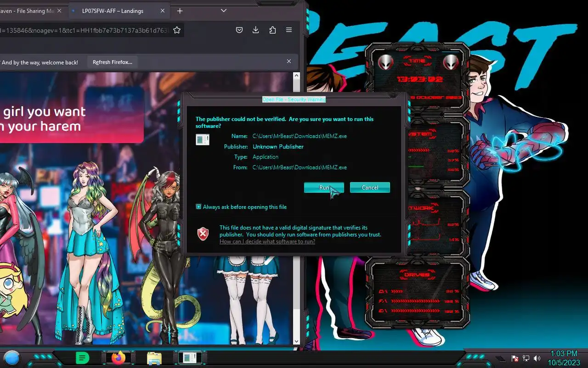The height and width of the screenshot is (368, 588).
Task: Close the 'LP07SFW-AFF – Landings' tab
Action: (162, 11)
